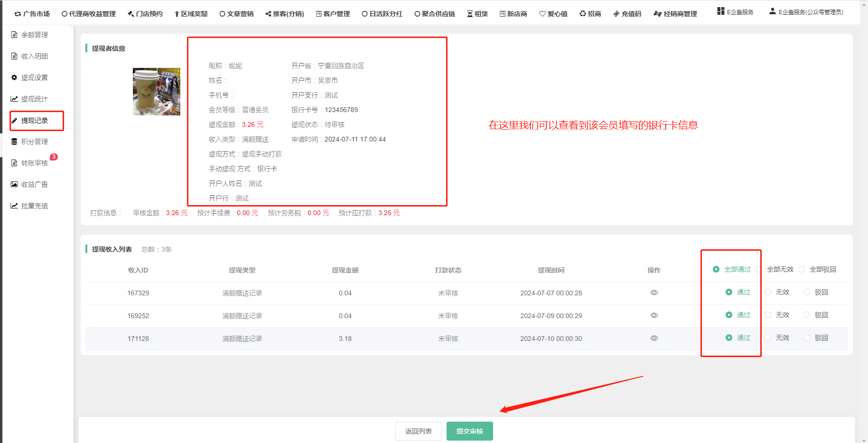
Task: Open 收益广告 image item in sidebar
Action: (x=34, y=184)
